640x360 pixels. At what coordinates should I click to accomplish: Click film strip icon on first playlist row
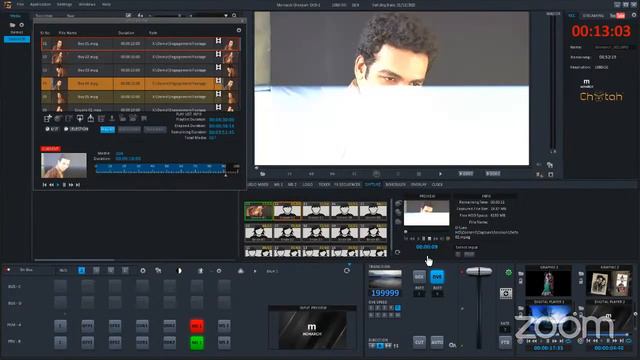click(x=218, y=40)
